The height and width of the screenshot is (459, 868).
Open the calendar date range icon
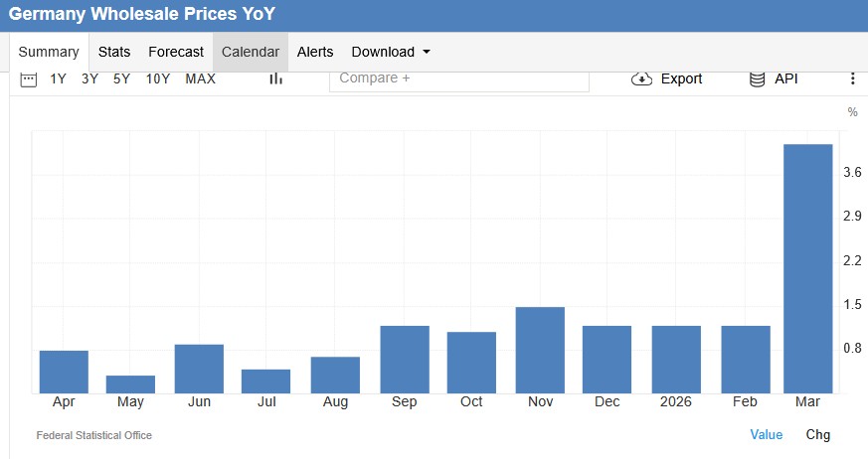tap(28, 79)
